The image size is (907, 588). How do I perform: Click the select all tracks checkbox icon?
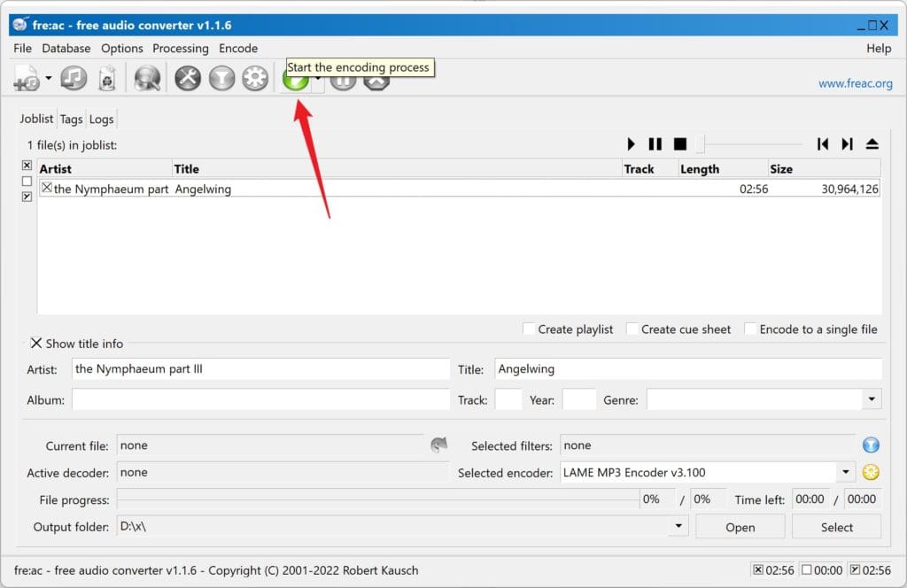coord(27,166)
